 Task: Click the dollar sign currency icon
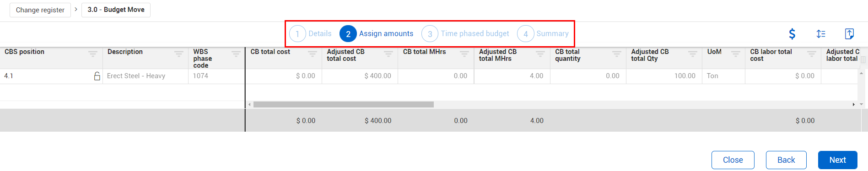coord(792,34)
